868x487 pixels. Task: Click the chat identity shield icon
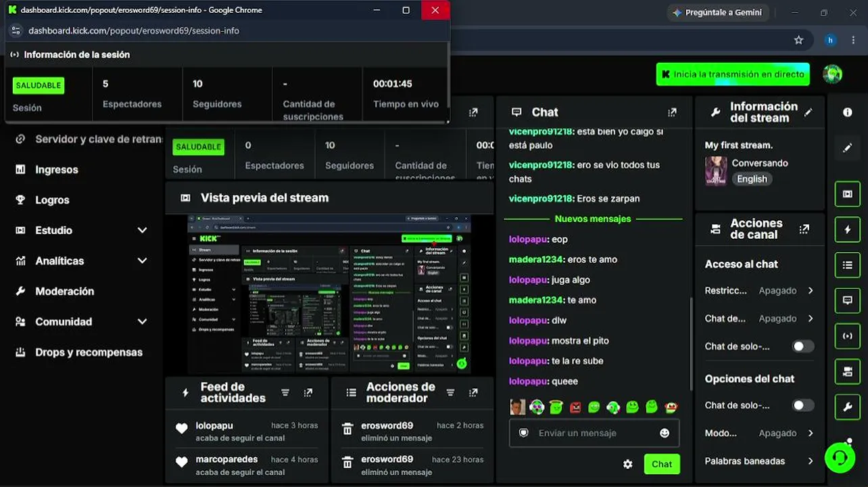pos(523,433)
